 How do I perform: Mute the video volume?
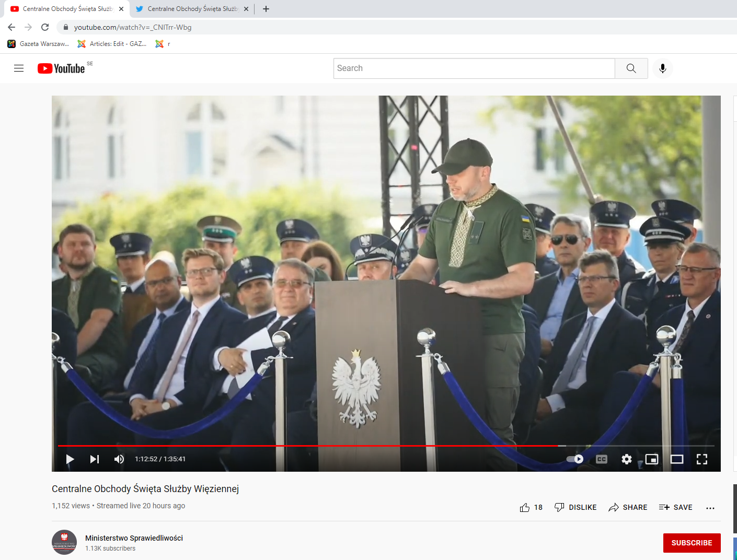tap(119, 459)
